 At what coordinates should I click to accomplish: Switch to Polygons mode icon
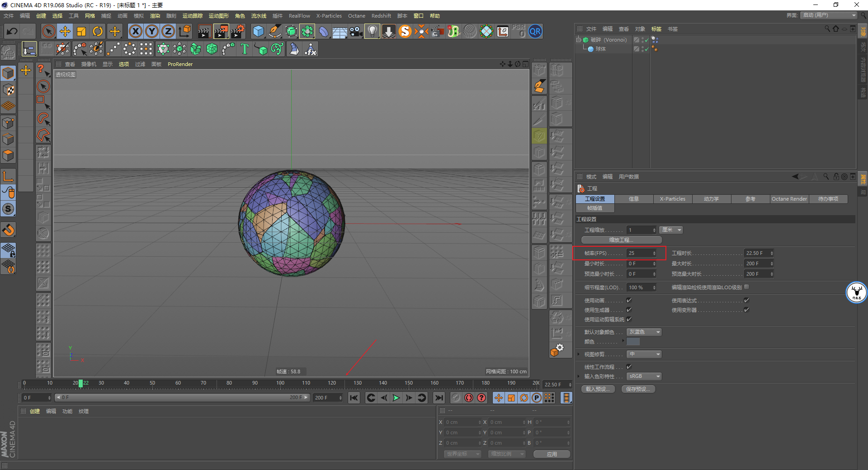(8, 155)
